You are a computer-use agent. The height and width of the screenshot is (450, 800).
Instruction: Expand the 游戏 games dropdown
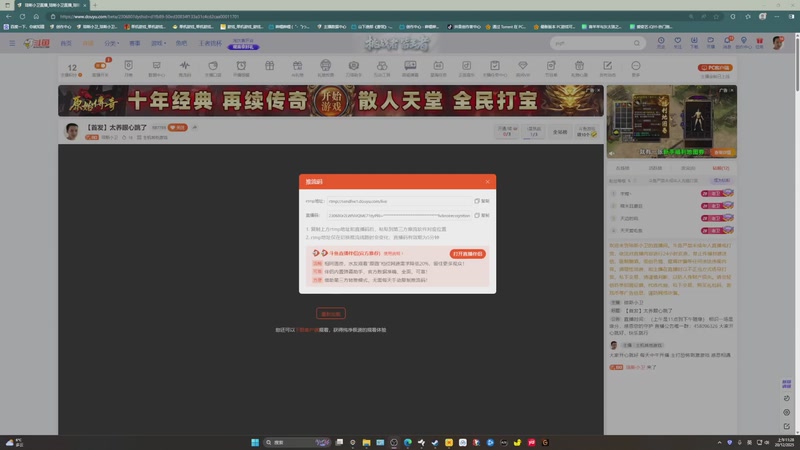click(158, 43)
